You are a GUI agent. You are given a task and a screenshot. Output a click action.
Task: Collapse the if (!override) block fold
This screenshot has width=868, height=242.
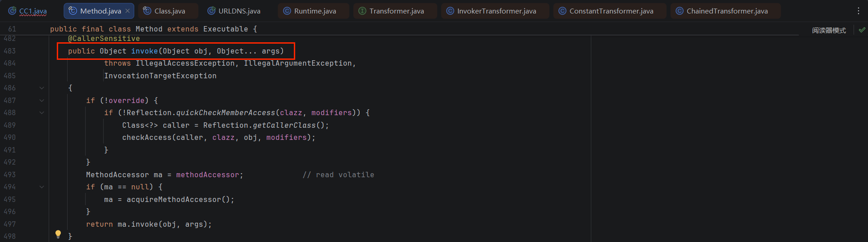[42, 100]
